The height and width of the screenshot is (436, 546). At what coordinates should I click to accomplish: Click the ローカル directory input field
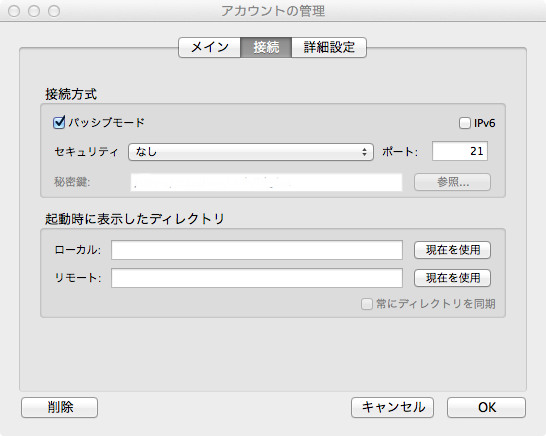pos(257,250)
